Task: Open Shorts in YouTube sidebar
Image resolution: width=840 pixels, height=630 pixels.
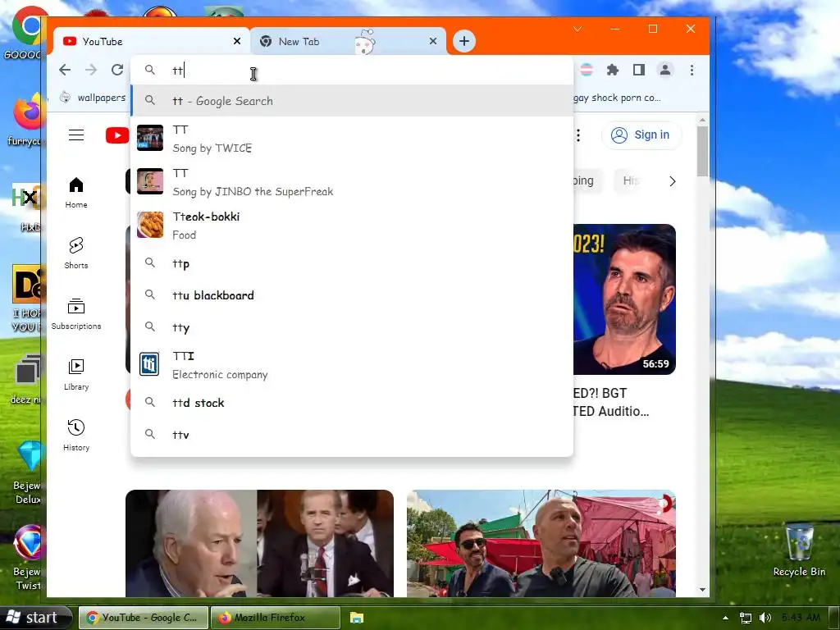Action: (x=76, y=253)
